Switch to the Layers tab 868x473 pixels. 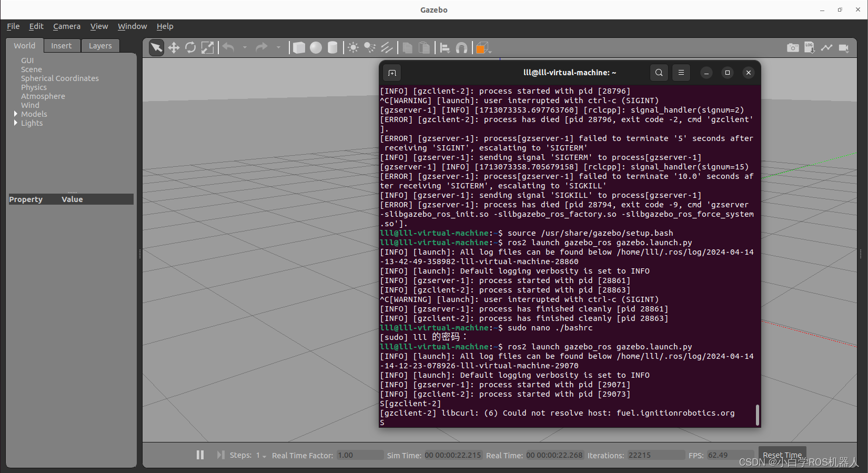point(100,46)
